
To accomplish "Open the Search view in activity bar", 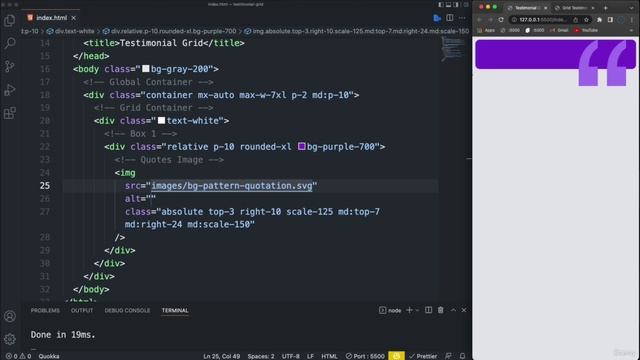I will 9,43.
